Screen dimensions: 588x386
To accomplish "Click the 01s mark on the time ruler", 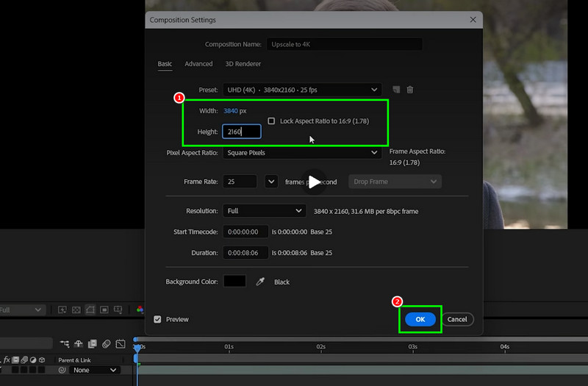I will pyautogui.click(x=229, y=346).
